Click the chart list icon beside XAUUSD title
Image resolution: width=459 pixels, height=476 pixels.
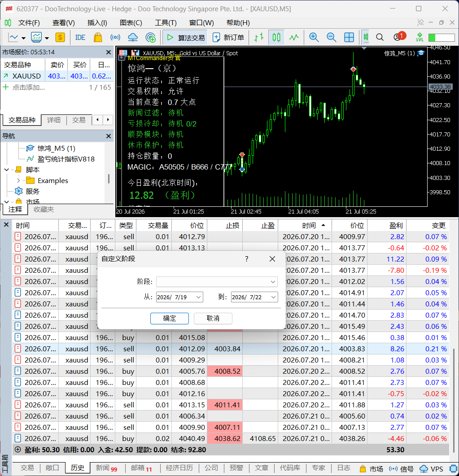(x=123, y=53)
